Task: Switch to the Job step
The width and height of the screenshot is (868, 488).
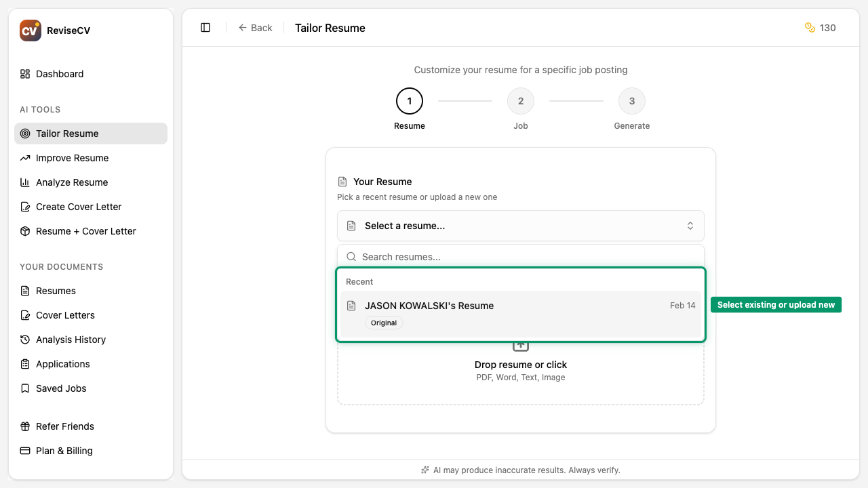Action: (520, 100)
